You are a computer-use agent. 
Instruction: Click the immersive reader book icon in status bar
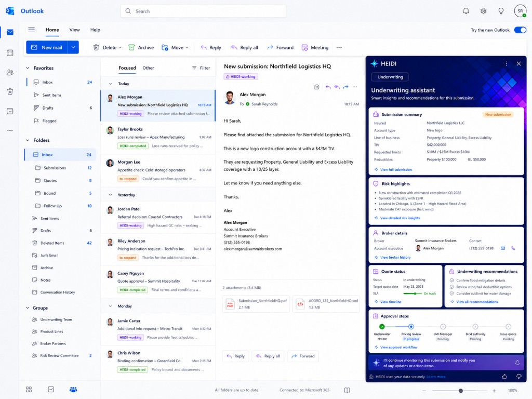pos(347,390)
